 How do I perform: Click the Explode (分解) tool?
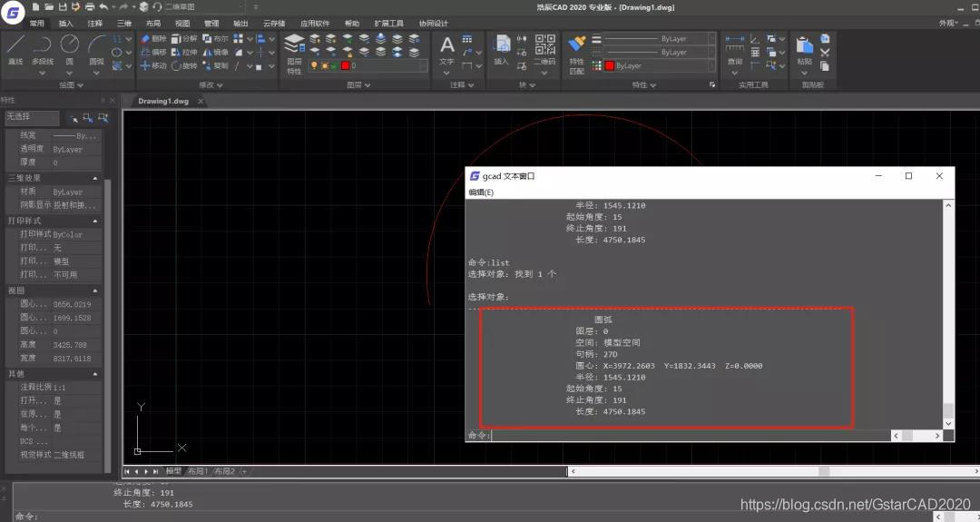coord(184,39)
